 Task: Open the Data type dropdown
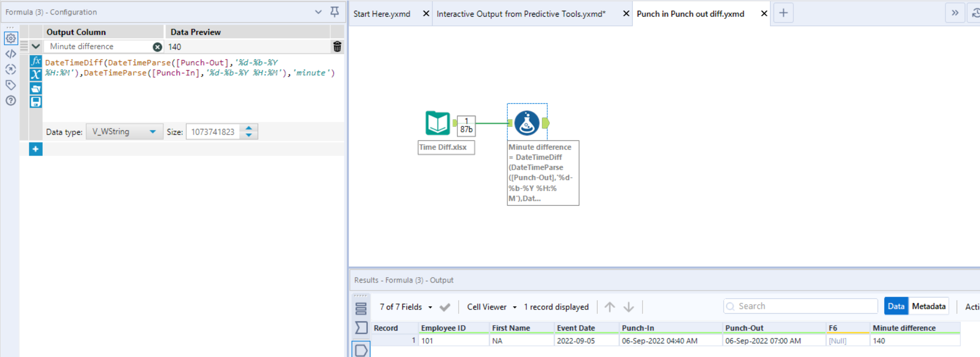click(124, 132)
